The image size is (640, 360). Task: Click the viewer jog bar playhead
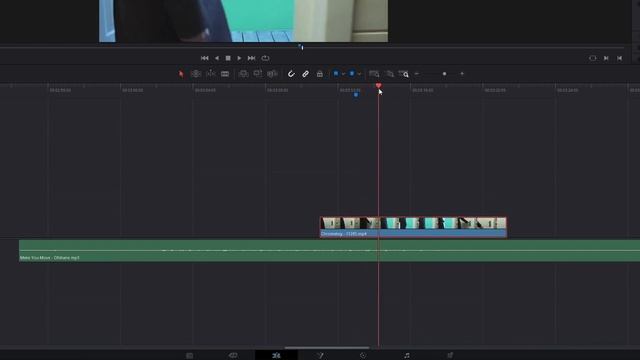(301, 47)
